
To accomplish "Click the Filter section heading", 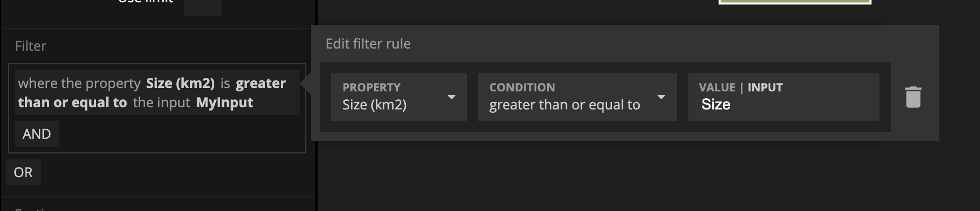I will 31,46.
